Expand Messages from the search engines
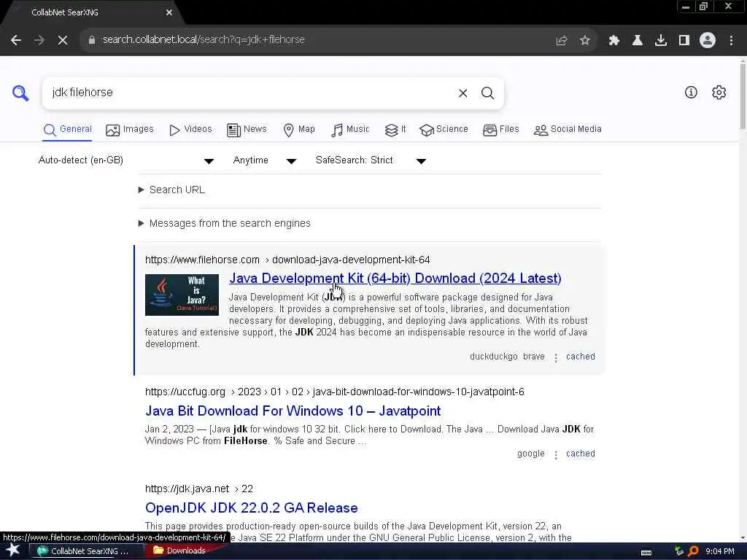Viewport: 747px width, 560px height. (224, 223)
